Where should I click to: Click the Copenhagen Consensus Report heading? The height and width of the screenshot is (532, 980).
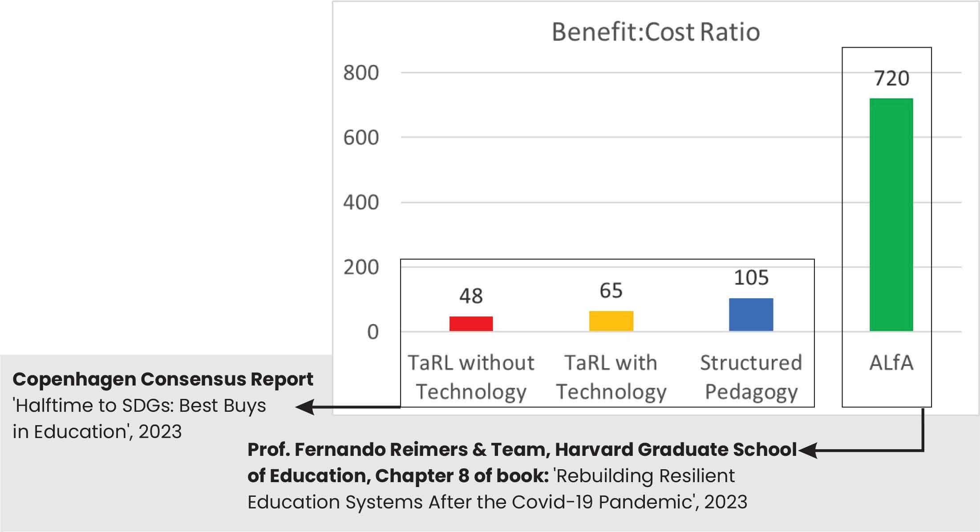tap(163, 379)
